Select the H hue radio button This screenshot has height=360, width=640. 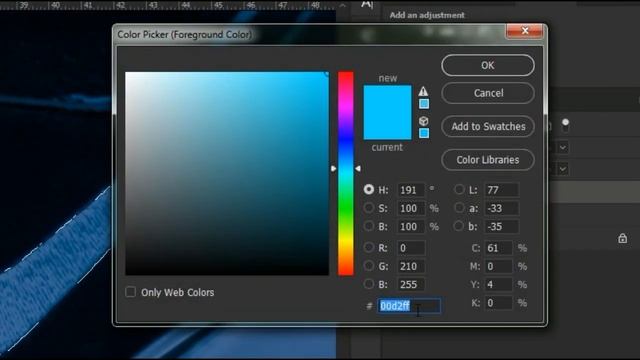pyautogui.click(x=369, y=189)
